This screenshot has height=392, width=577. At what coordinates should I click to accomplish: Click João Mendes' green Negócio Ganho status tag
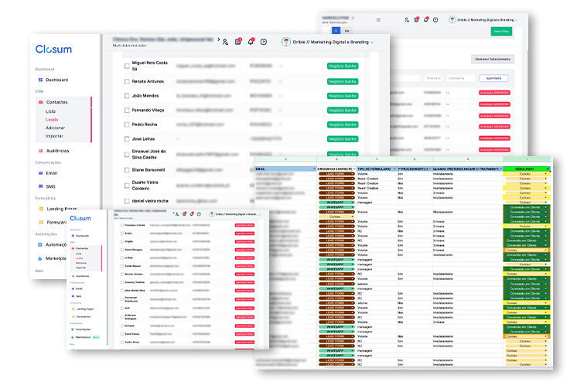click(342, 96)
